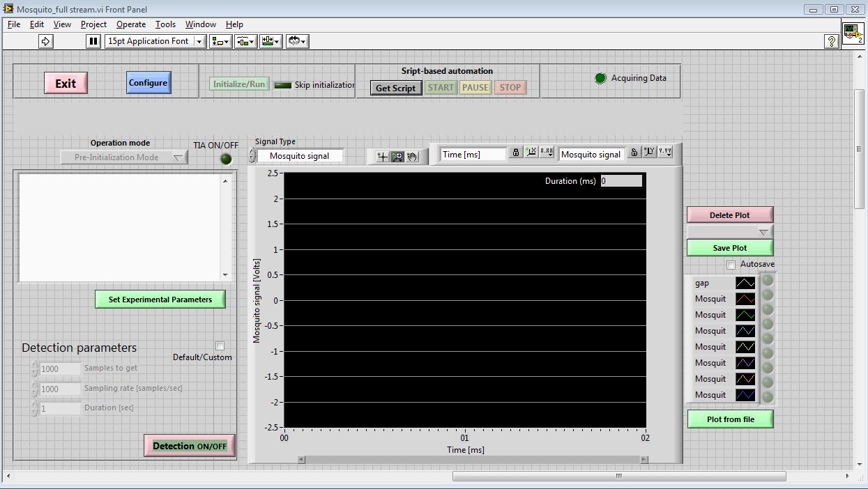
Task: Open the 15pt Application Font dropdown
Action: coord(155,41)
